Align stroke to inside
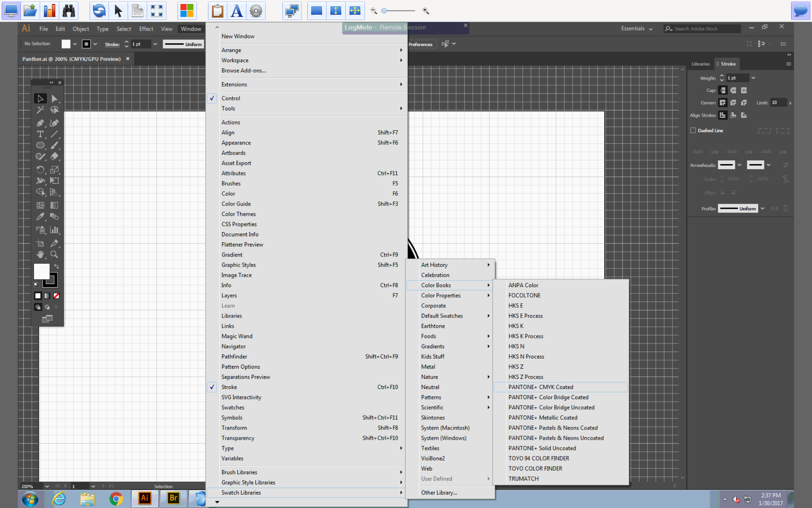The image size is (812, 508). click(734, 115)
